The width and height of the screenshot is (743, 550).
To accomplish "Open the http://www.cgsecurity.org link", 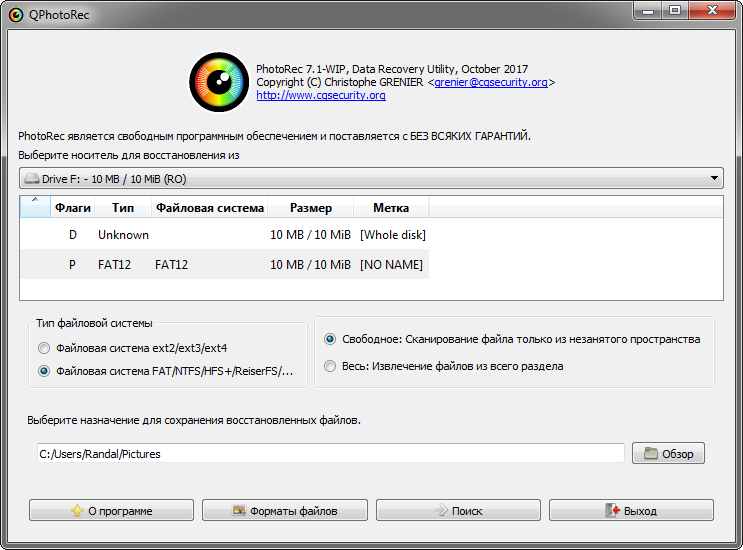I will pyautogui.click(x=321, y=95).
